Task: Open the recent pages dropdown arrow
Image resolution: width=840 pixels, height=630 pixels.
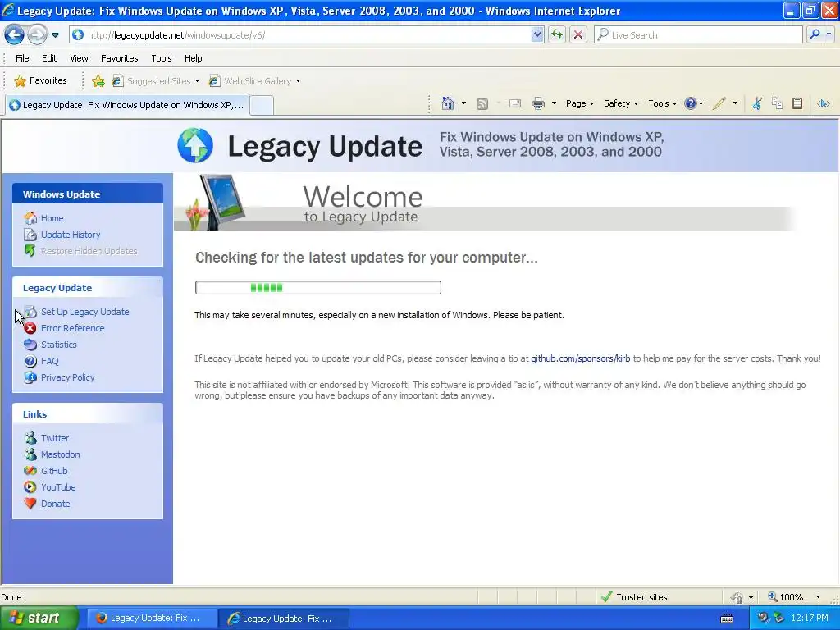Action: tap(55, 35)
